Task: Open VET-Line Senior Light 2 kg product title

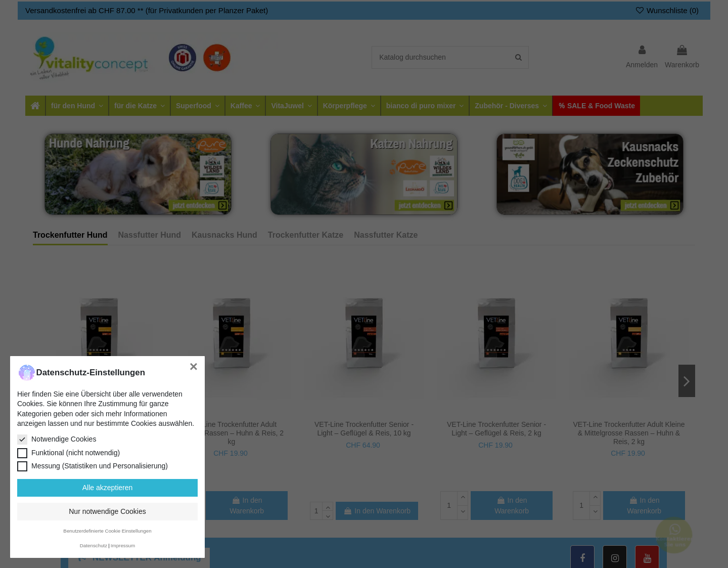Action: click(496, 429)
